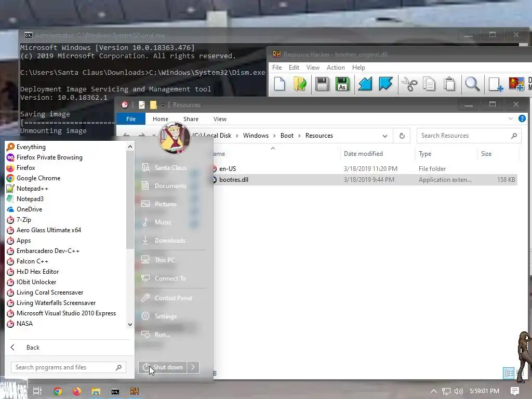The image size is (532, 399).
Task: Click Search Resources input field
Action: click(469, 136)
